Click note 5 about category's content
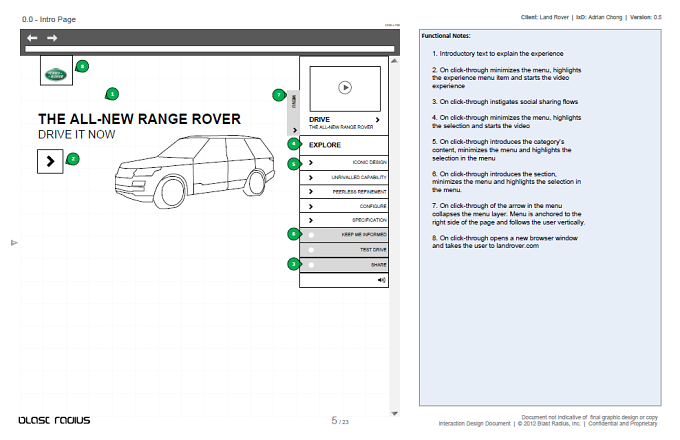 point(502,150)
